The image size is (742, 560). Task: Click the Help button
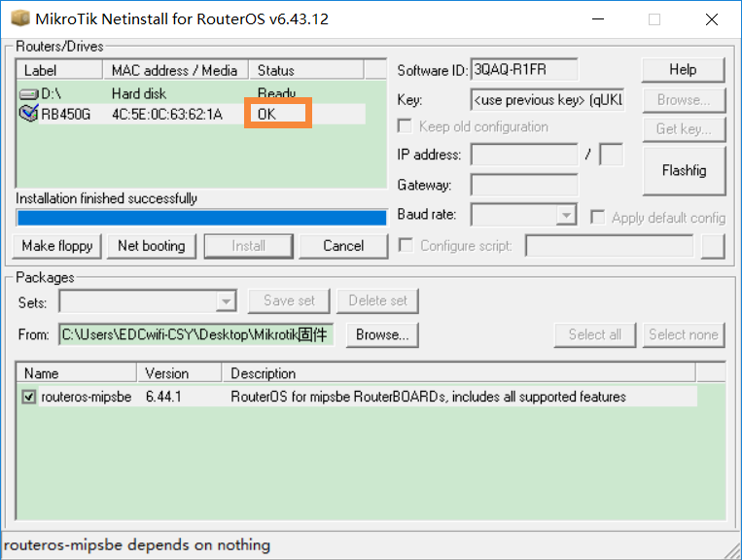(683, 70)
